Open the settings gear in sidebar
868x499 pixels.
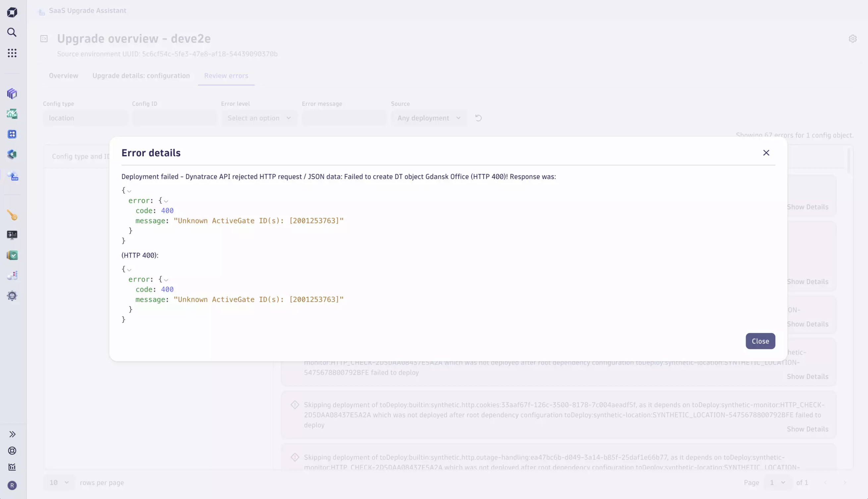12,296
